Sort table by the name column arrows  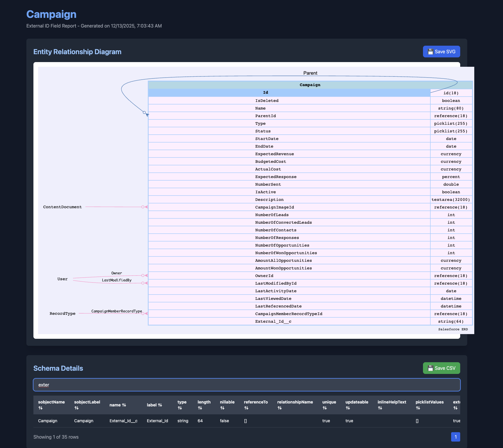tap(124, 405)
